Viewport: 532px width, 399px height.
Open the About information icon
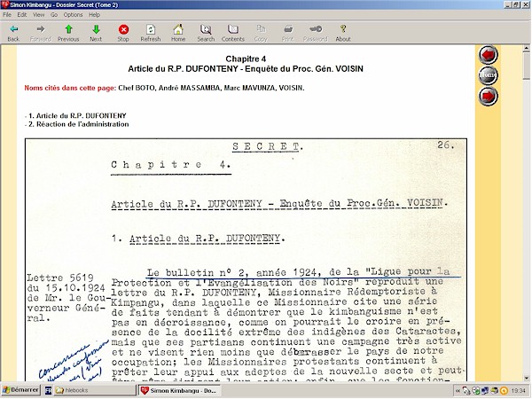(x=343, y=33)
